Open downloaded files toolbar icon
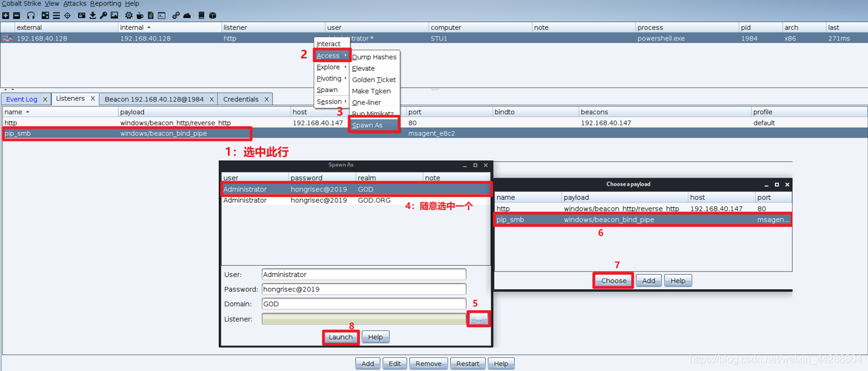This screenshot has width=868, height=371. pyautogui.click(x=93, y=15)
